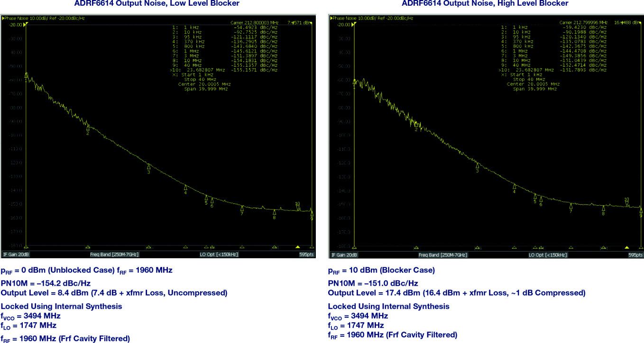Select marker 3 on the High Level Blocker trace
644x343 pixels.
pos(477,167)
